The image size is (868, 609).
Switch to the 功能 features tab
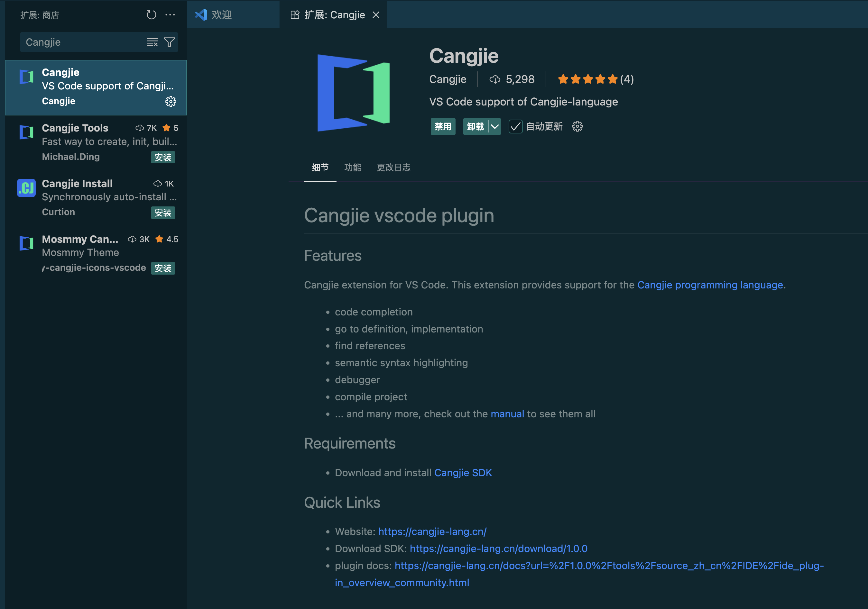click(x=353, y=167)
